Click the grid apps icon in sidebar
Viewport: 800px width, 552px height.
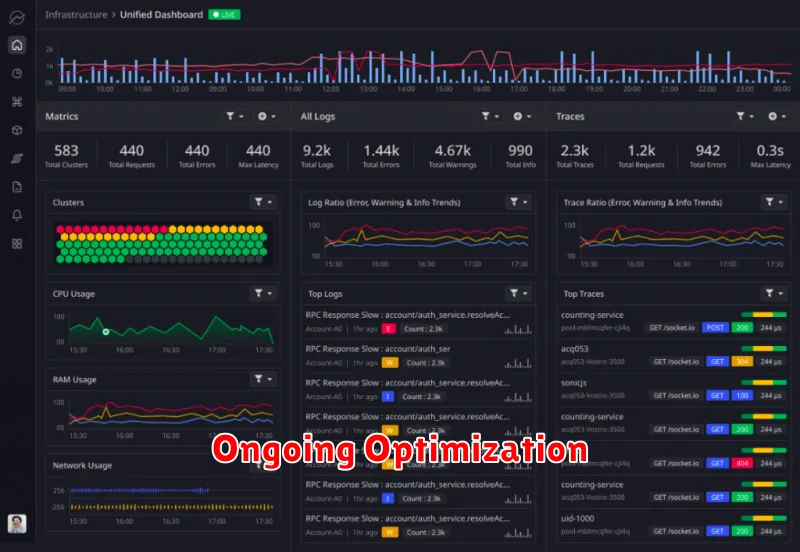coord(16,243)
